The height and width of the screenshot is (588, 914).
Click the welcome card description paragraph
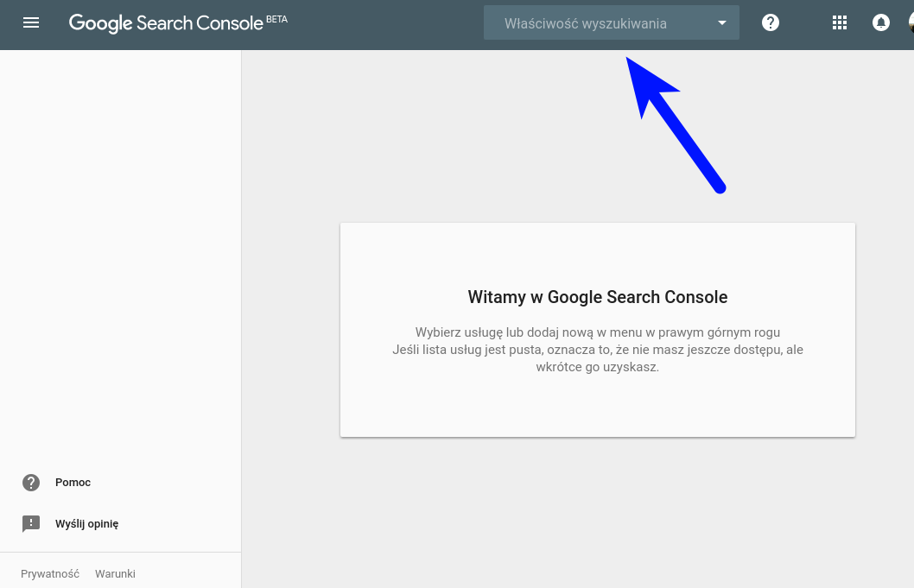coord(597,350)
